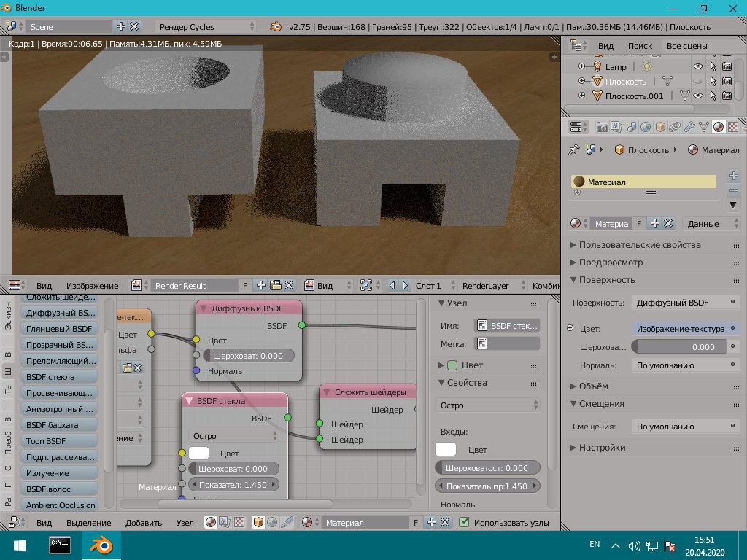Open the Object properties tab cube icon
747x560 pixels.
click(660, 127)
